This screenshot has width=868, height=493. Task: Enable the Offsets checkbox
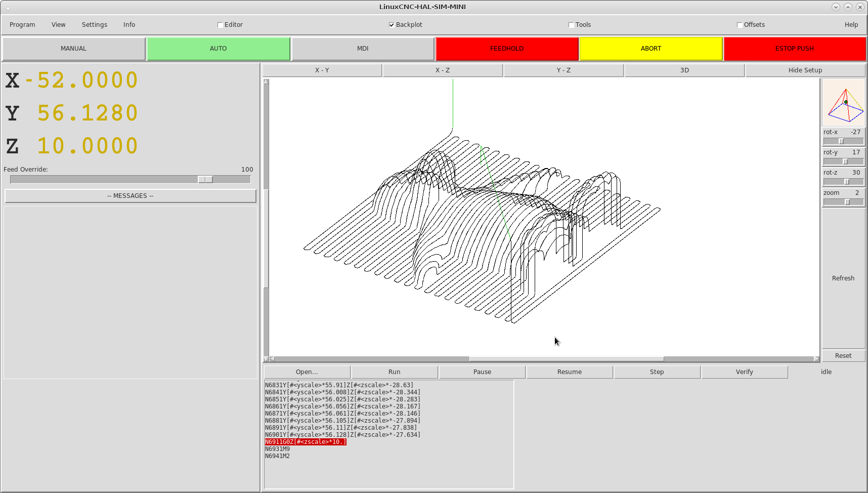tap(740, 25)
